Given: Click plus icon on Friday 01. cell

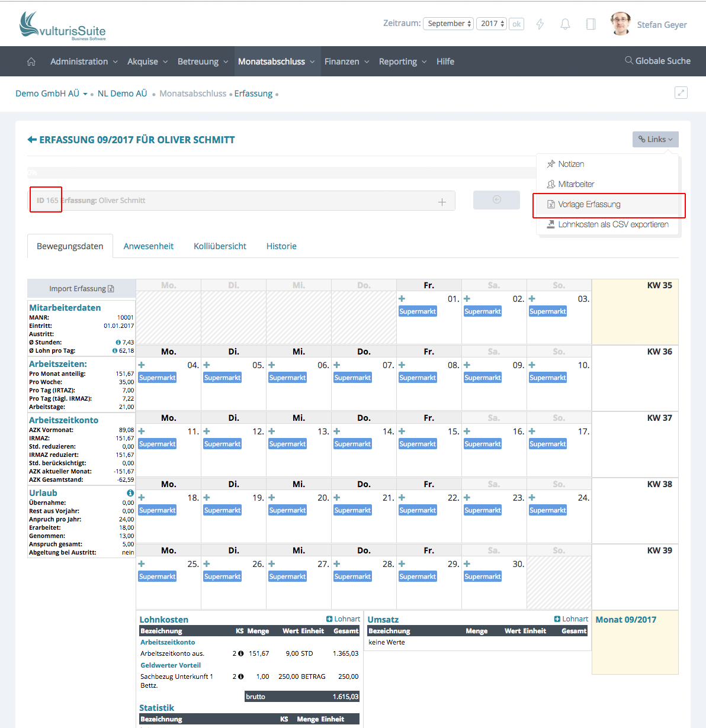Looking at the screenshot, I should click(x=402, y=299).
